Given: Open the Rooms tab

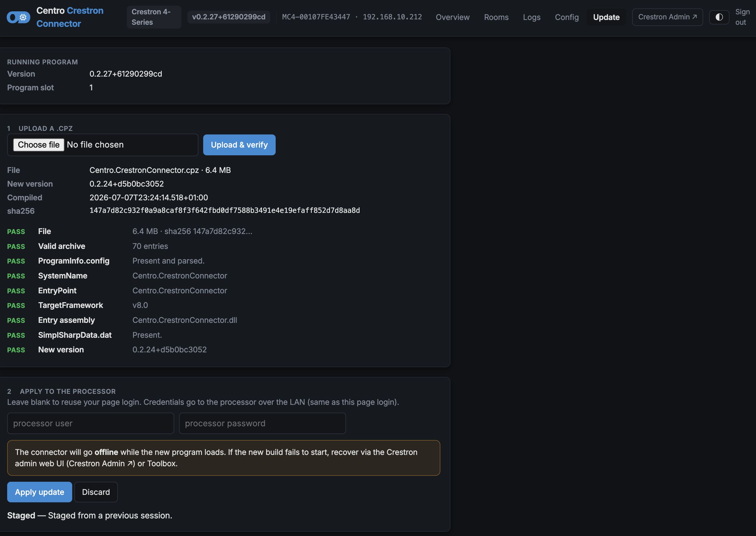Looking at the screenshot, I should pos(496,17).
